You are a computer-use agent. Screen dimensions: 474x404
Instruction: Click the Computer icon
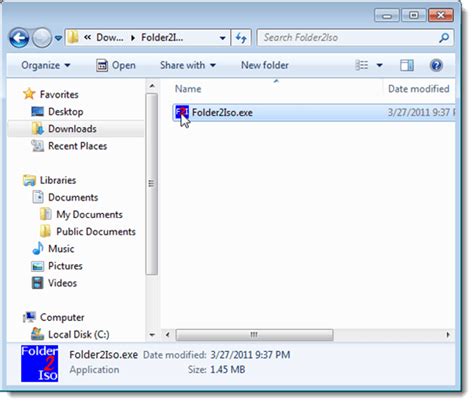[29, 317]
